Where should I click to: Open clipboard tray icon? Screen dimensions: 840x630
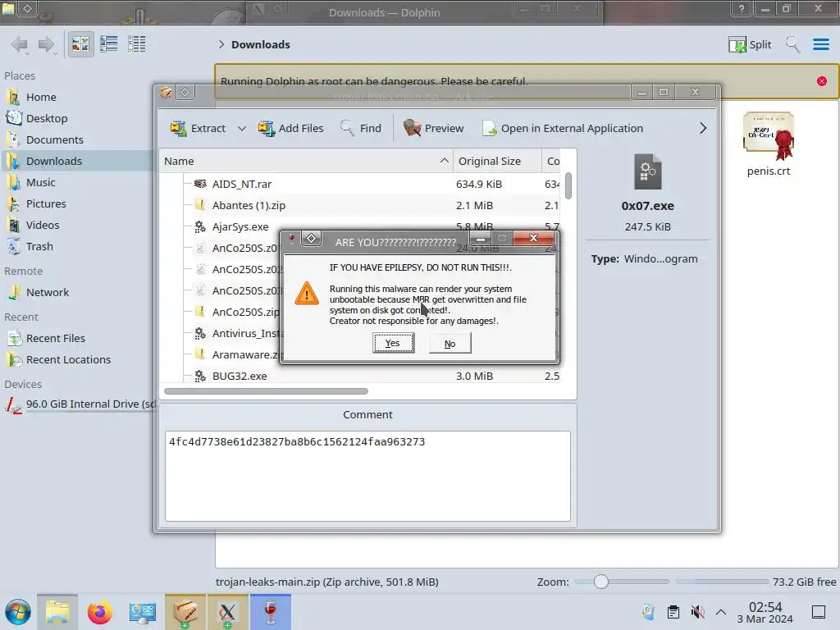click(673, 612)
